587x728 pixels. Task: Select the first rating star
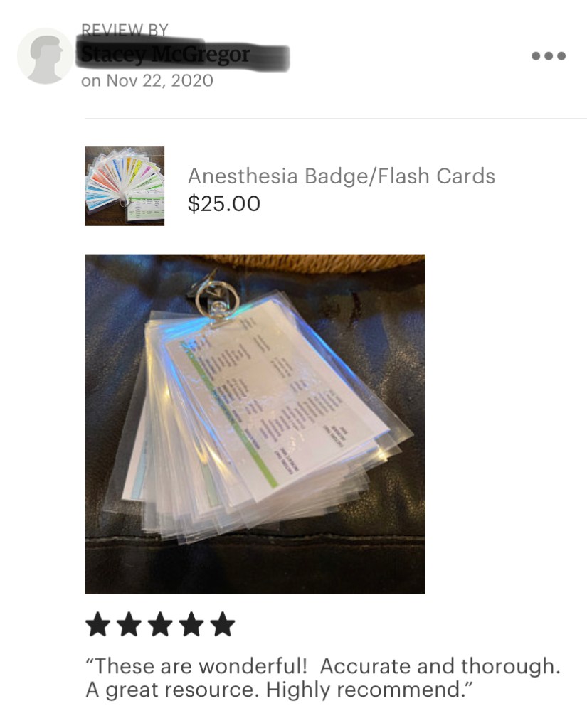pyautogui.click(x=97, y=624)
